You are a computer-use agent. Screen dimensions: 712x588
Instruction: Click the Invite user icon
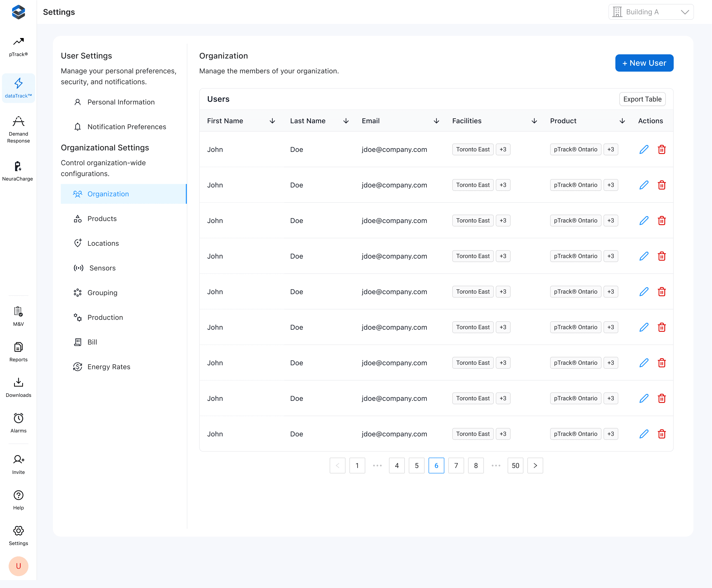click(18, 464)
